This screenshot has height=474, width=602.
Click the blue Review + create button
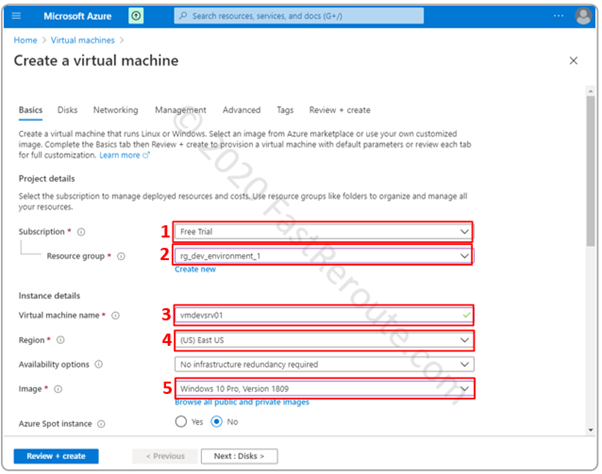pyautogui.click(x=56, y=456)
